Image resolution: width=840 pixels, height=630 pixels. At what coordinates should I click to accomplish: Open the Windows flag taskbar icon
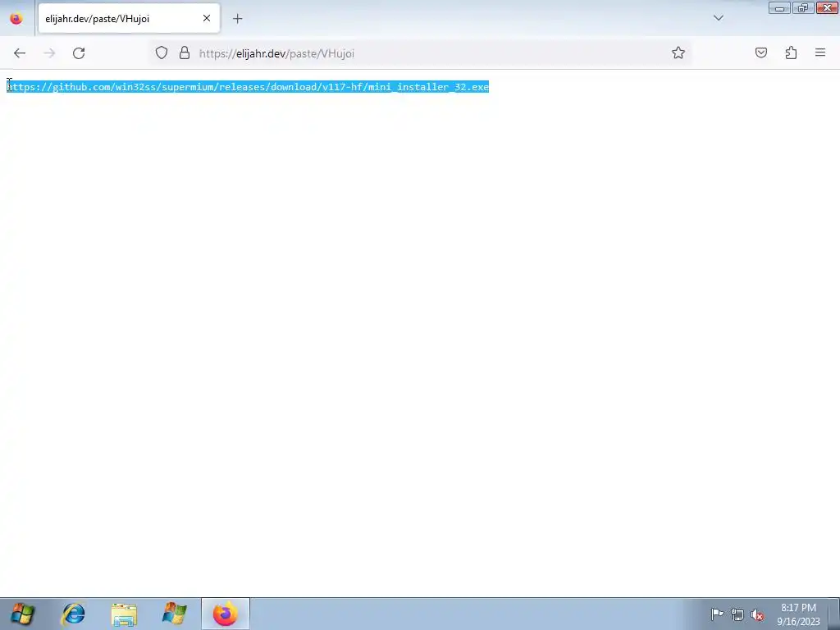(x=174, y=614)
